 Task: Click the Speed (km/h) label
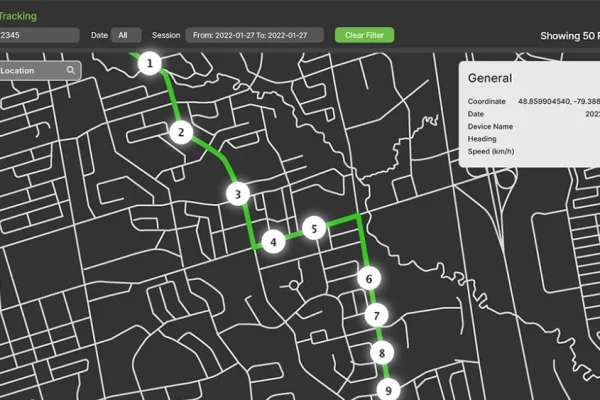(491, 151)
